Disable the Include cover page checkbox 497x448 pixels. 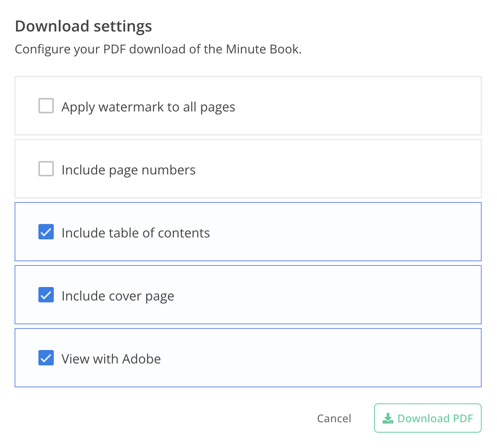point(46,295)
